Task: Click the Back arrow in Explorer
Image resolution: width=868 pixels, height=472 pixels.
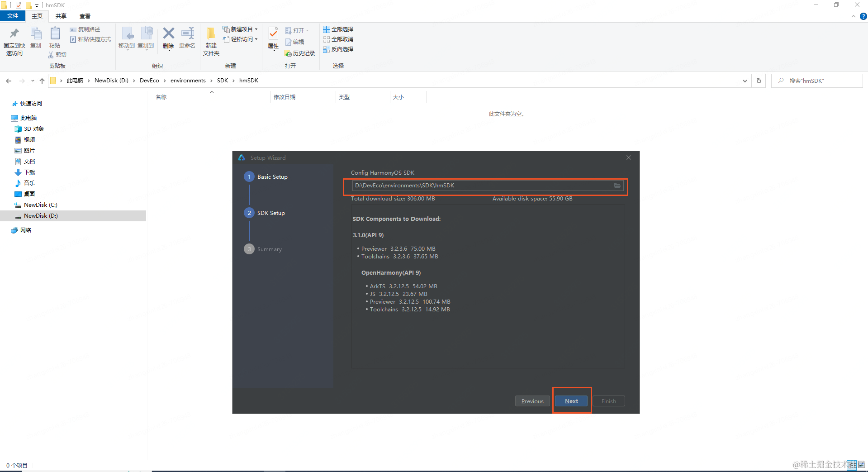Action: 9,81
